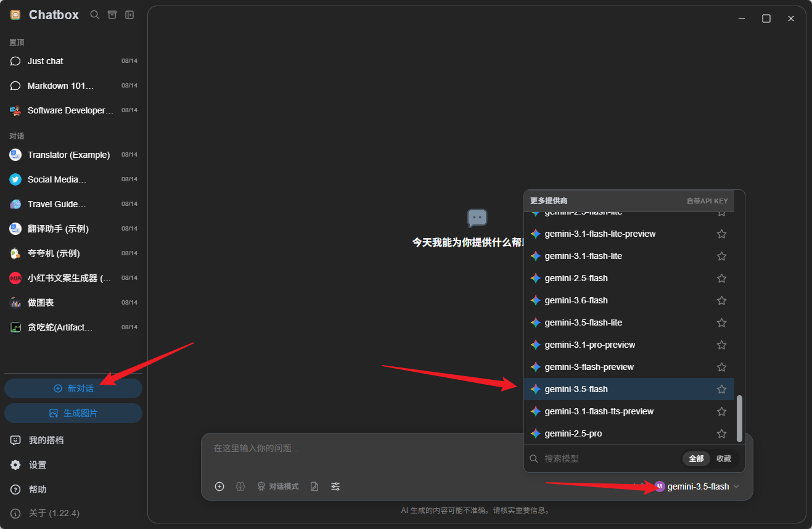This screenshot has width=812, height=529.
Task: Open the Markdown 101 conversation
Action: pyautogui.click(x=73, y=86)
